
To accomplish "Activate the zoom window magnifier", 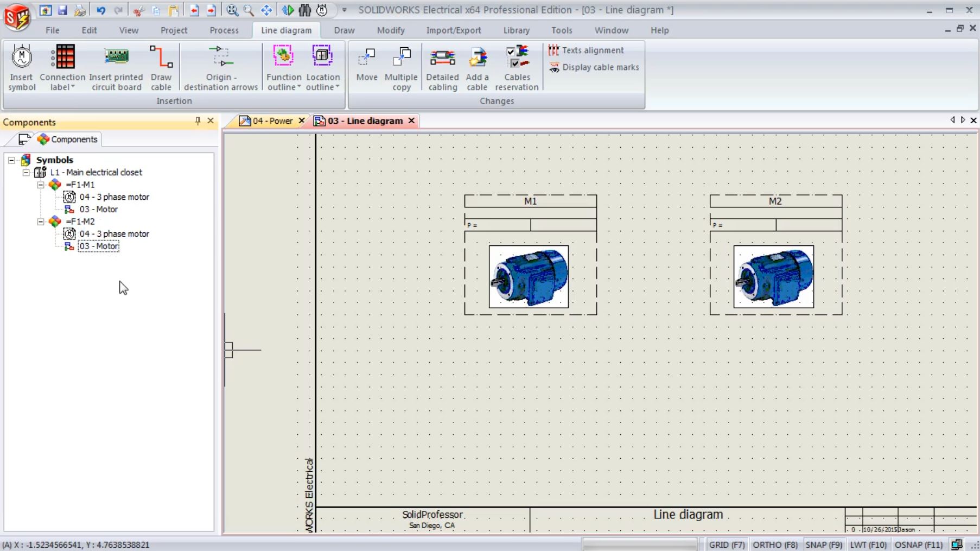I will 249,10.
